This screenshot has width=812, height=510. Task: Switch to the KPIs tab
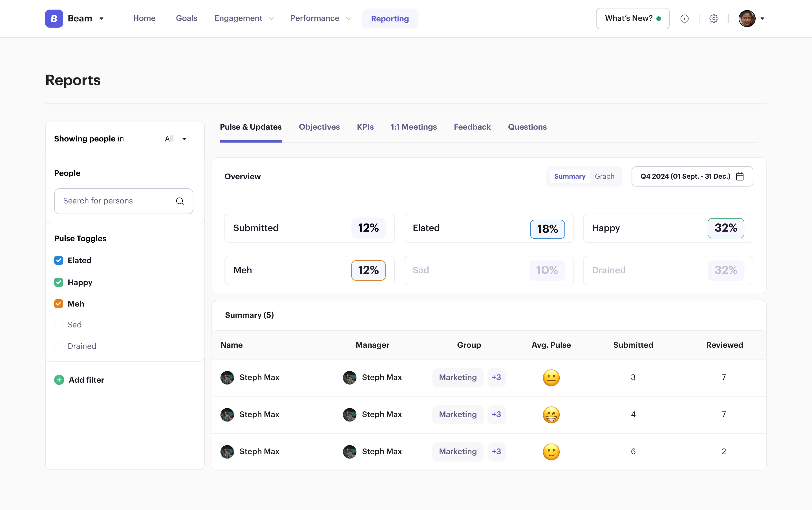tap(365, 127)
